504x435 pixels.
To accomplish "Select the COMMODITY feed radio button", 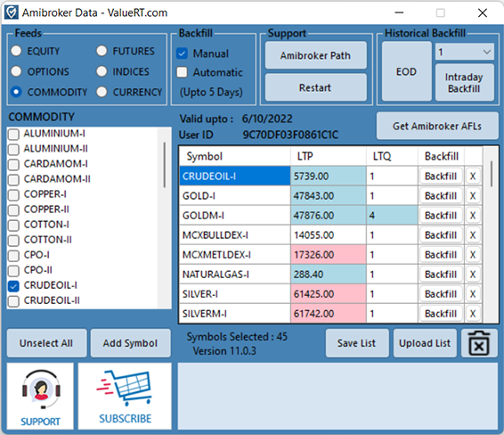I will (16, 92).
